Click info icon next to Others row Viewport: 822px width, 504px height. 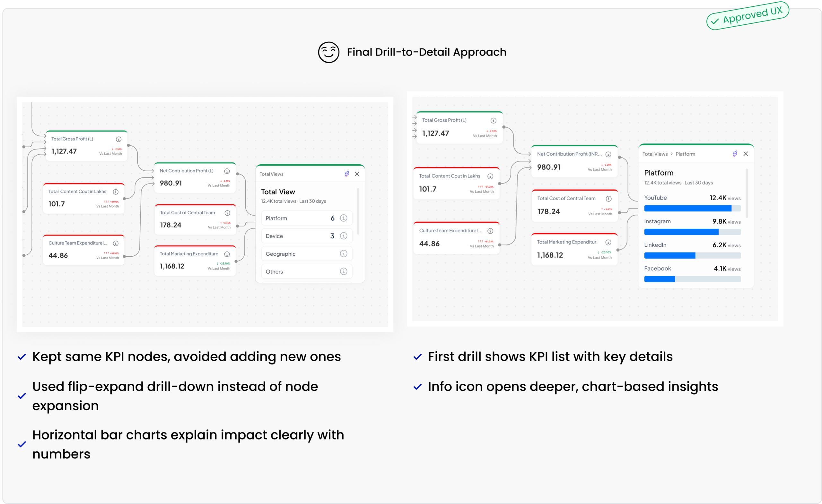pyautogui.click(x=343, y=271)
